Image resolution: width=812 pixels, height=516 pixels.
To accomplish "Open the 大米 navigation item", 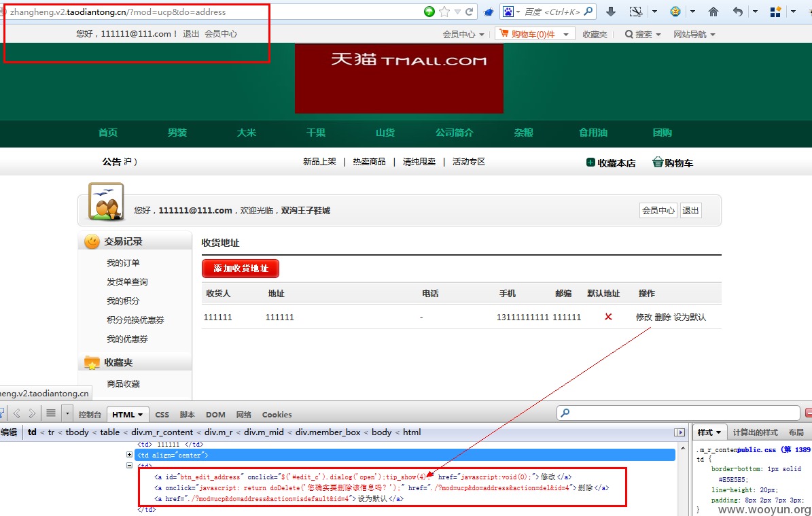I will coord(247,133).
